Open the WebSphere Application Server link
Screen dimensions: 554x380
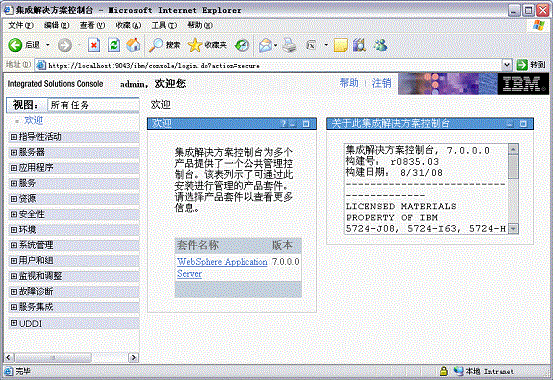(x=222, y=267)
